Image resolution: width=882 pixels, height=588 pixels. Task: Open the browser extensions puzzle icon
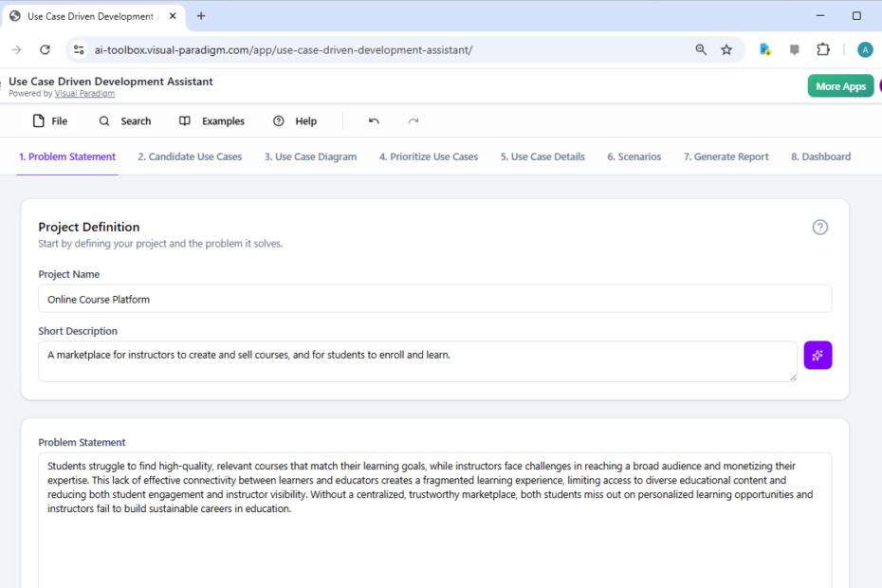click(x=823, y=50)
